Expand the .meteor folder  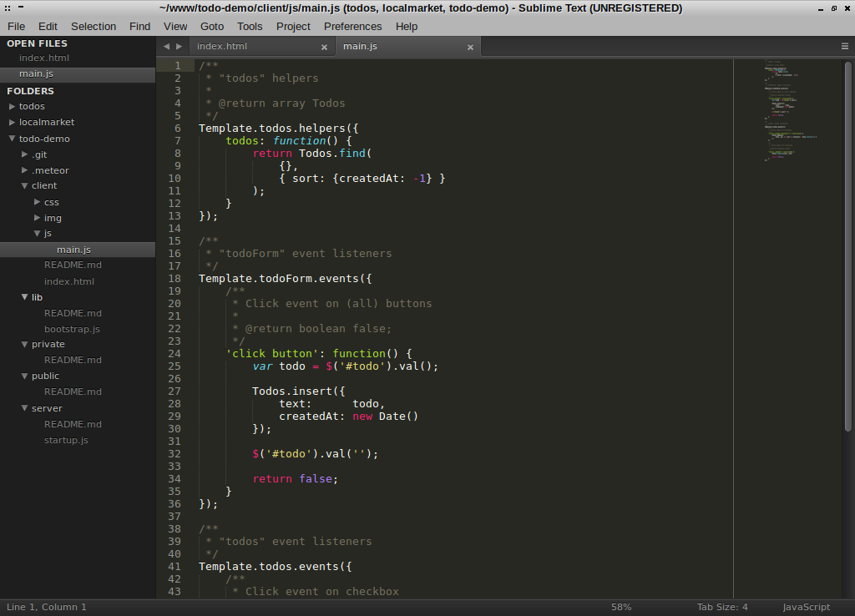click(24, 170)
